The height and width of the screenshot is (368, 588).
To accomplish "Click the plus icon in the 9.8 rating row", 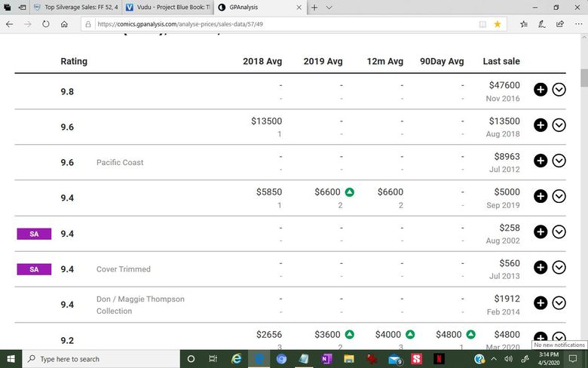I will pyautogui.click(x=541, y=90).
